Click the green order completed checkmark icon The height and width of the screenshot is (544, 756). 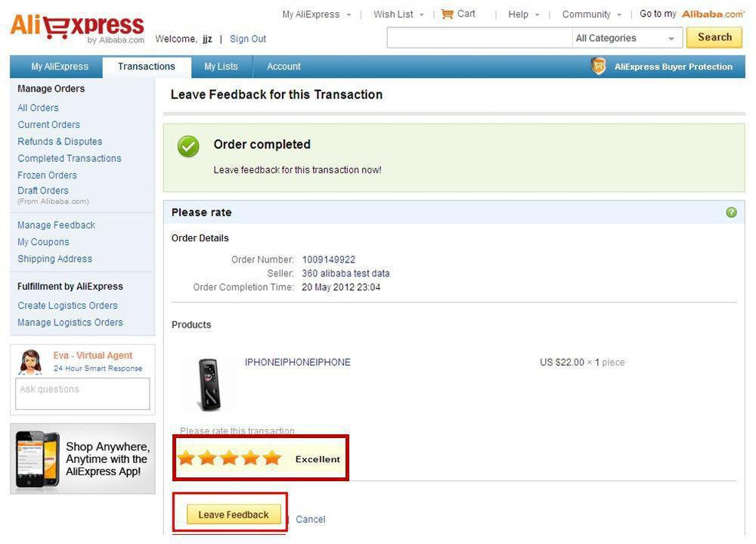pyautogui.click(x=188, y=147)
